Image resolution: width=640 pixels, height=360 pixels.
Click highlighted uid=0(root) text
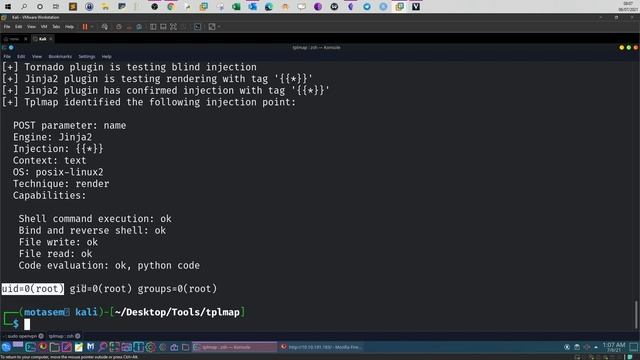coord(33,289)
